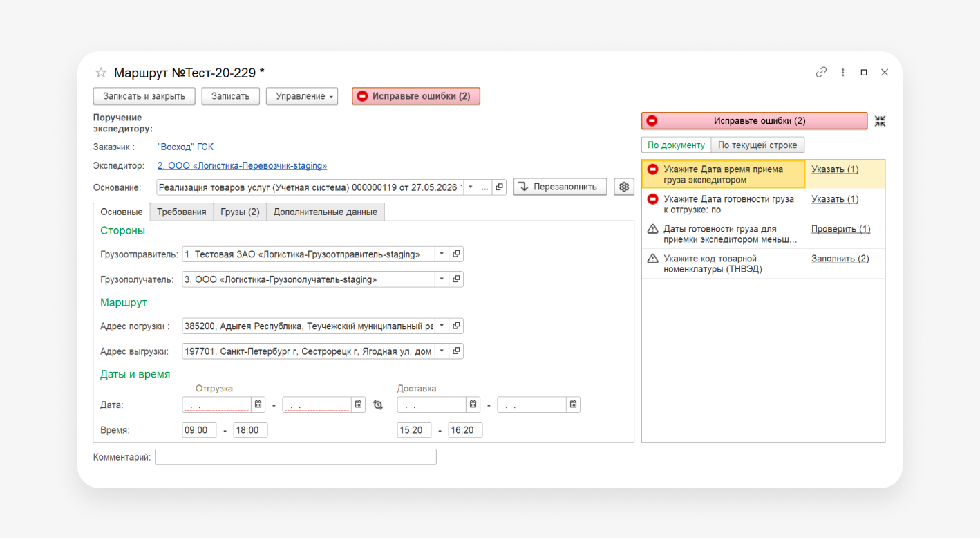Open the three-dot window menu
Viewport: 980px width, 538px height.
click(x=842, y=72)
